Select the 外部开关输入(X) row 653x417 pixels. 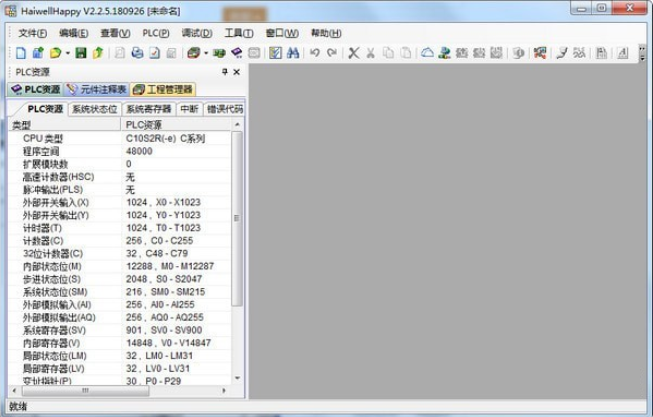pos(120,202)
